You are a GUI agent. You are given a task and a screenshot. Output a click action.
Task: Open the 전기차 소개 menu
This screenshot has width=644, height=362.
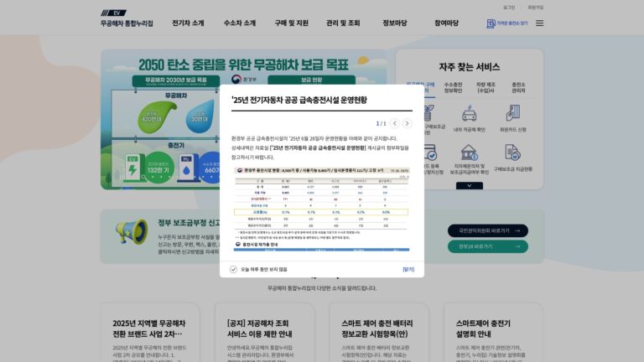pos(188,23)
